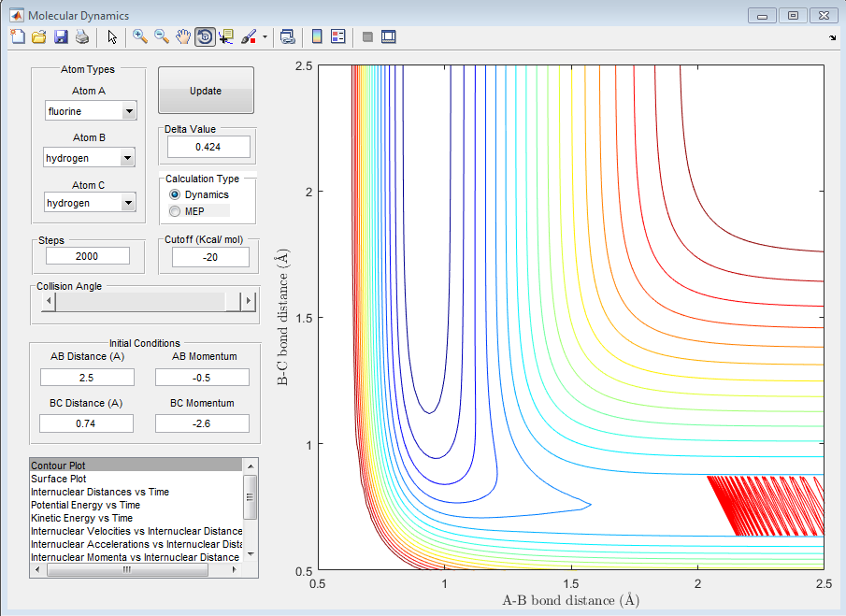Choose Surface Plot from the plot list
Screen dimensions: 846x616
click(x=57, y=479)
